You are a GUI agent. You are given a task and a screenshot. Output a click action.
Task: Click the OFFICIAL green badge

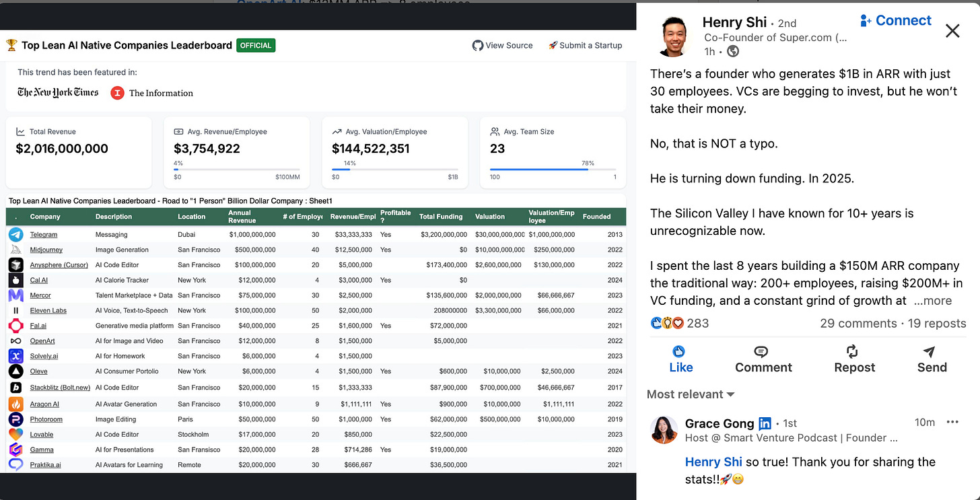coord(256,45)
